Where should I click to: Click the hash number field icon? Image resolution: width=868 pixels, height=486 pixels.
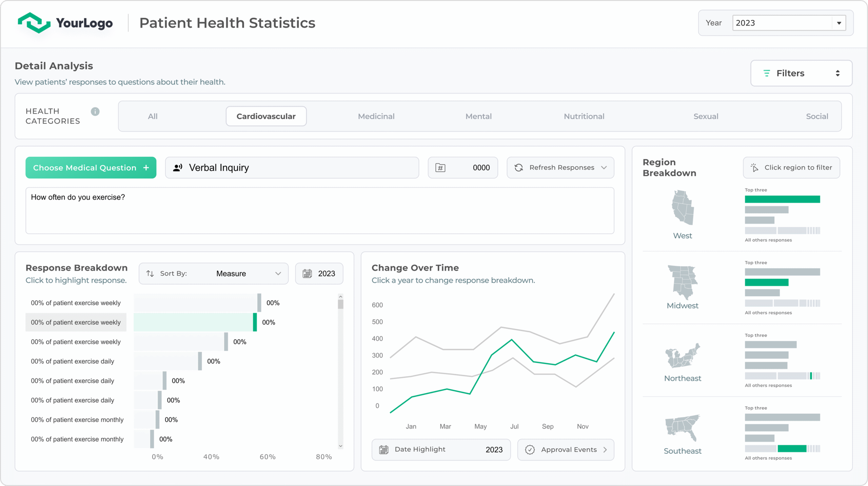440,168
